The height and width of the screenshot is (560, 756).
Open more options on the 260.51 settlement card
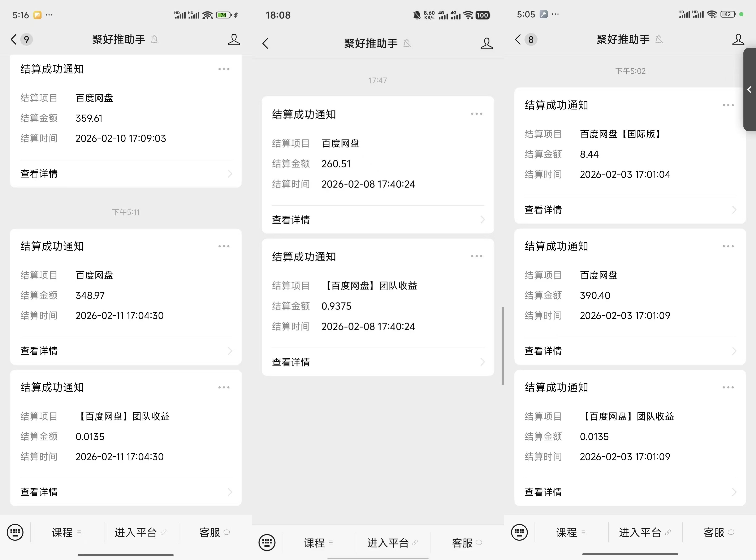click(x=477, y=114)
